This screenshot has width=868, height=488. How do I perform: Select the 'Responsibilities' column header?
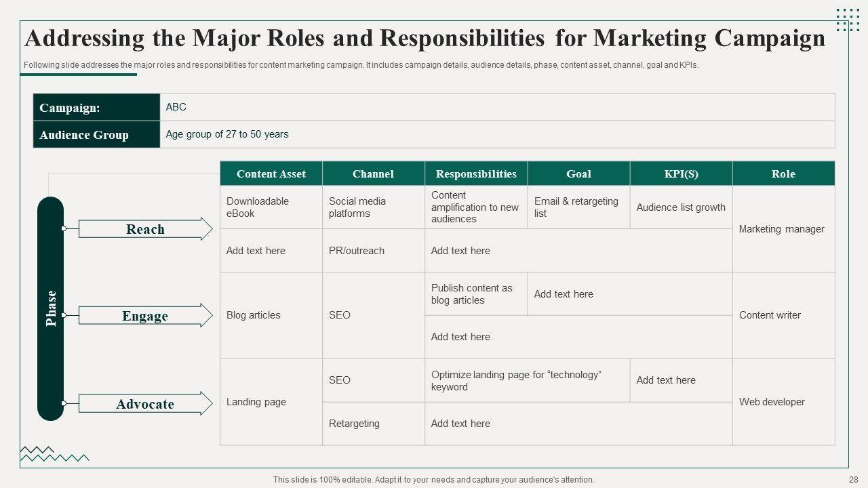[x=476, y=174]
